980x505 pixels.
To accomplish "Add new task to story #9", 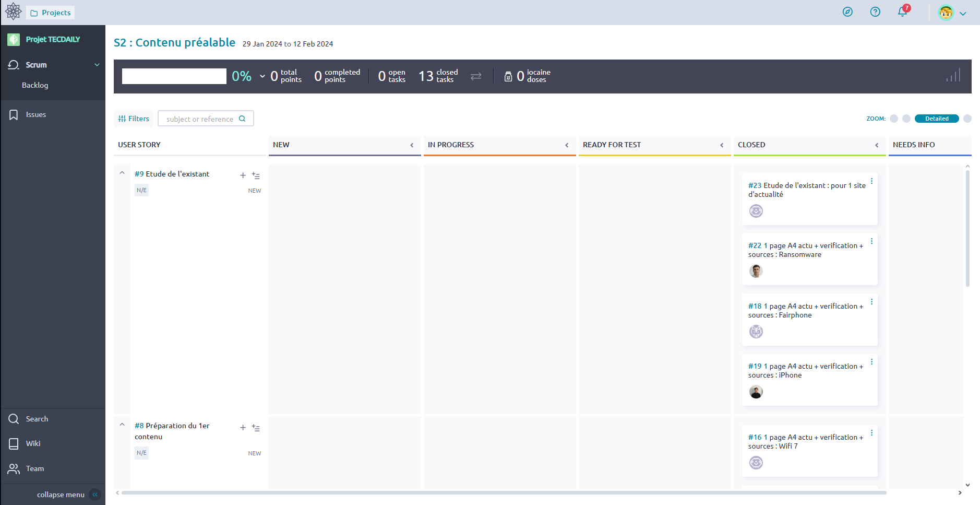I will click(243, 175).
